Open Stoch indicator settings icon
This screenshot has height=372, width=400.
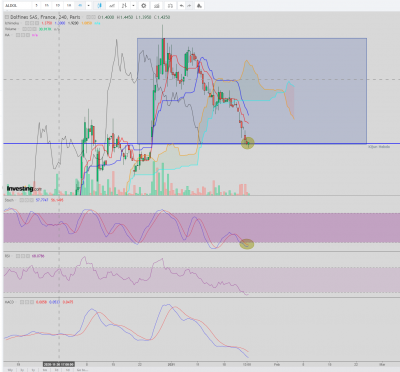pyautogui.click(x=27, y=200)
